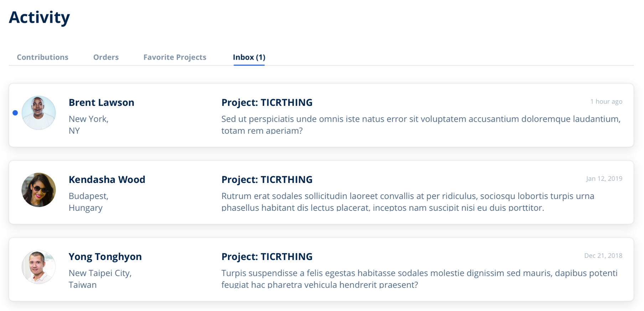Viewport: 644px width, 311px height.
Task: Click the 'Jan 12, 2019' date
Action: (604, 179)
